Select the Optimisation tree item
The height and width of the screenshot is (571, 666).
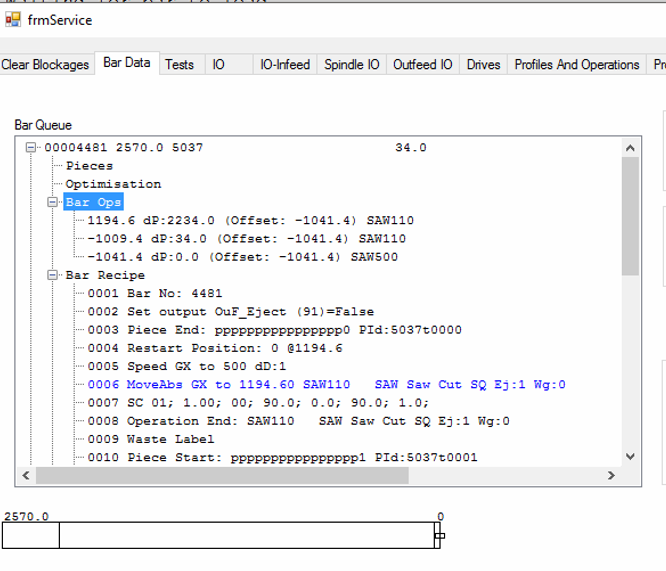pyautogui.click(x=113, y=184)
